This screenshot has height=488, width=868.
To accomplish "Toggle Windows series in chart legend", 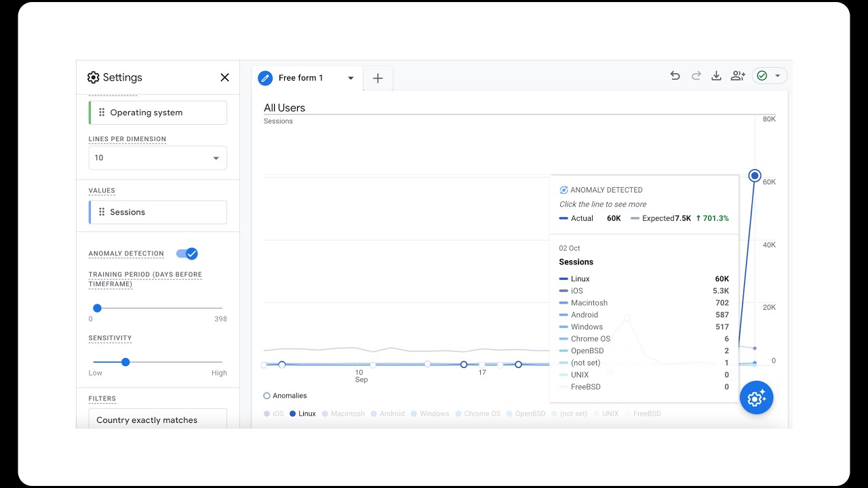I will point(430,413).
